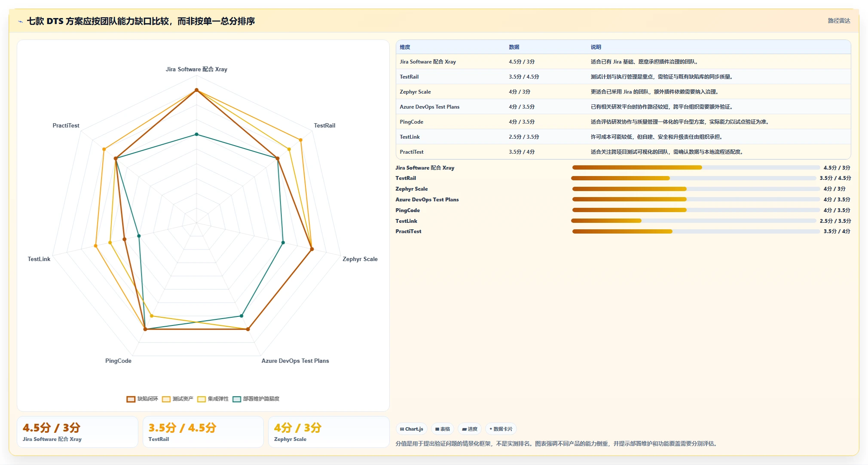Click the teal data point on the TestLink axis
Image resolution: width=868 pixels, height=465 pixels.
139,236
